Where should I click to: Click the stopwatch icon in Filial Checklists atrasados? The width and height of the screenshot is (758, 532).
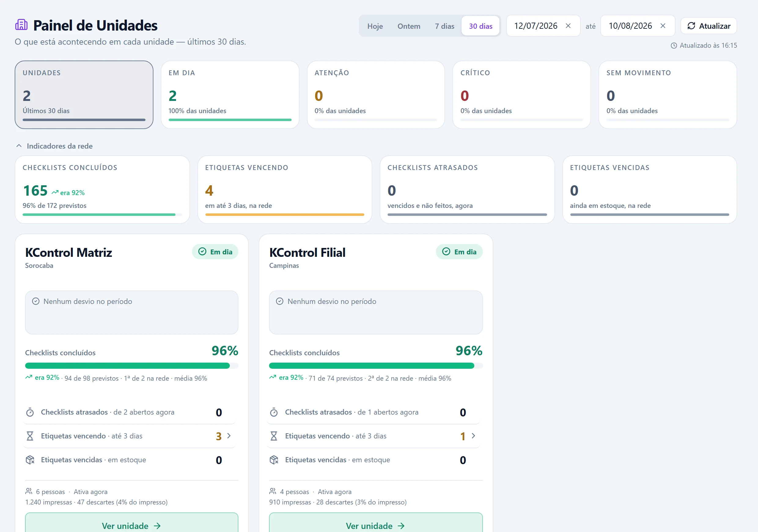pyautogui.click(x=274, y=412)
